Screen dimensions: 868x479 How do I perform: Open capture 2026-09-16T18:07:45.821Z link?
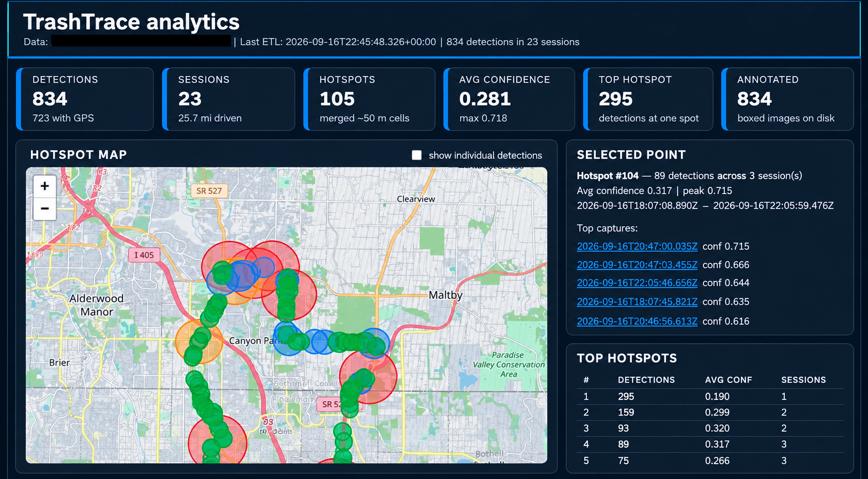coord(637,302)
